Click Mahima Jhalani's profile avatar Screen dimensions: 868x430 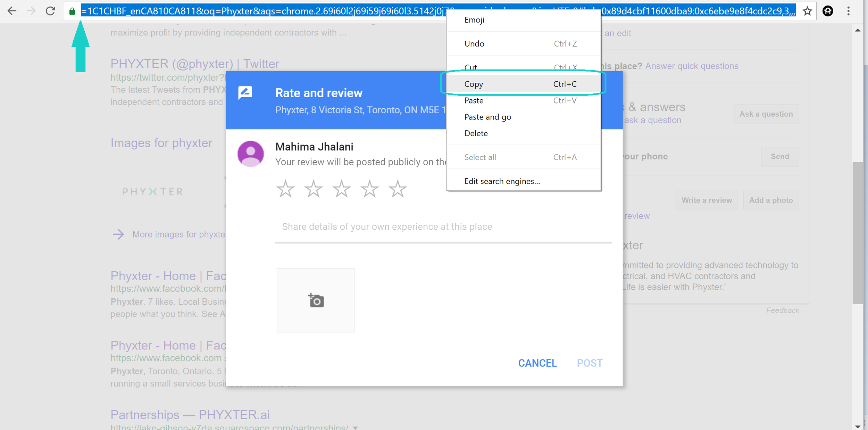tap(250, 154)
